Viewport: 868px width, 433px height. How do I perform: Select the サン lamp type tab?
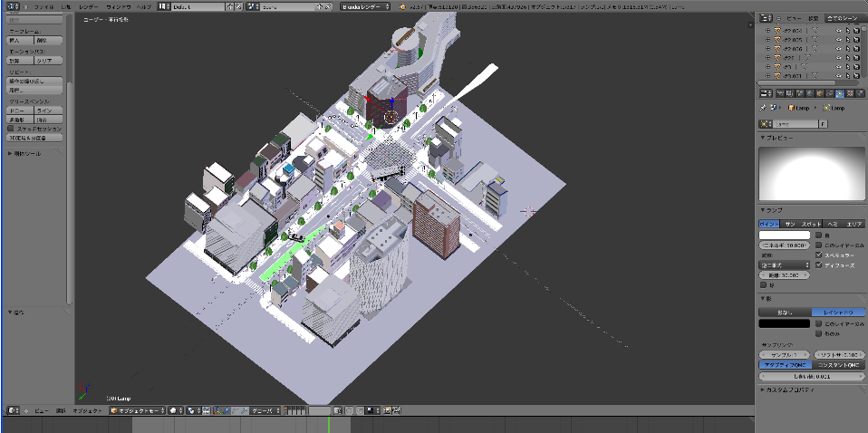[789, 224]
